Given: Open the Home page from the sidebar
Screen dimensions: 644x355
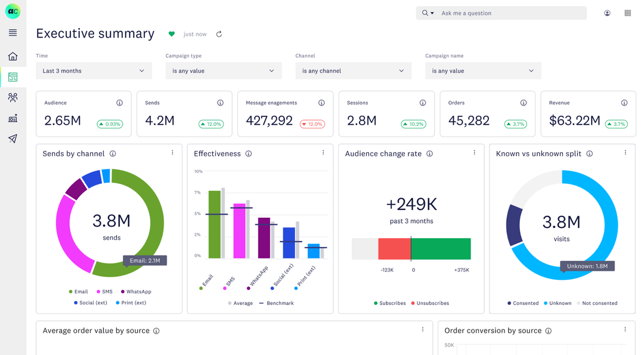Looking at the screenshot, I should coord(13,56).
